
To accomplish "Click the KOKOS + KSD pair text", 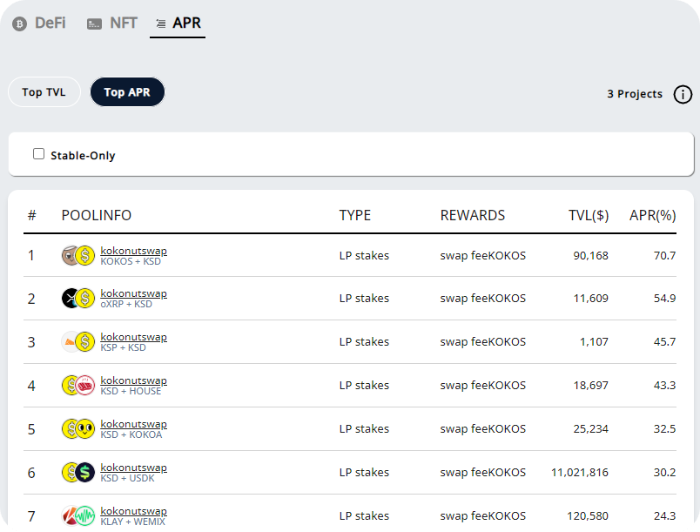I will [130, 262].
